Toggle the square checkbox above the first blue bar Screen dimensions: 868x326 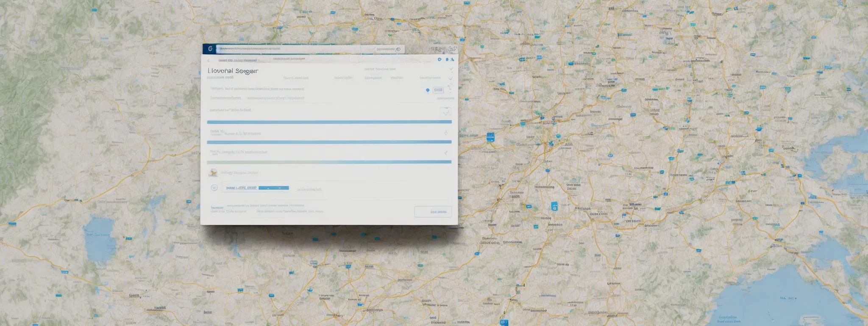[445, 112]
